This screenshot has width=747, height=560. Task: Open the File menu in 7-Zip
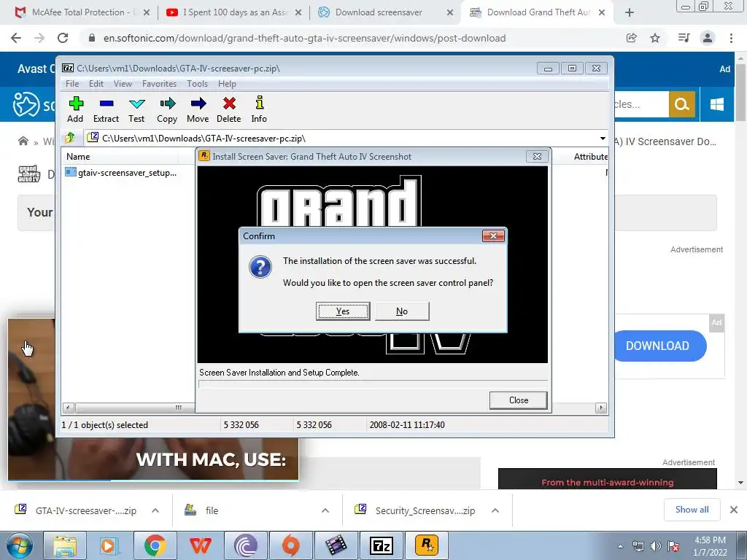[72, 84]
